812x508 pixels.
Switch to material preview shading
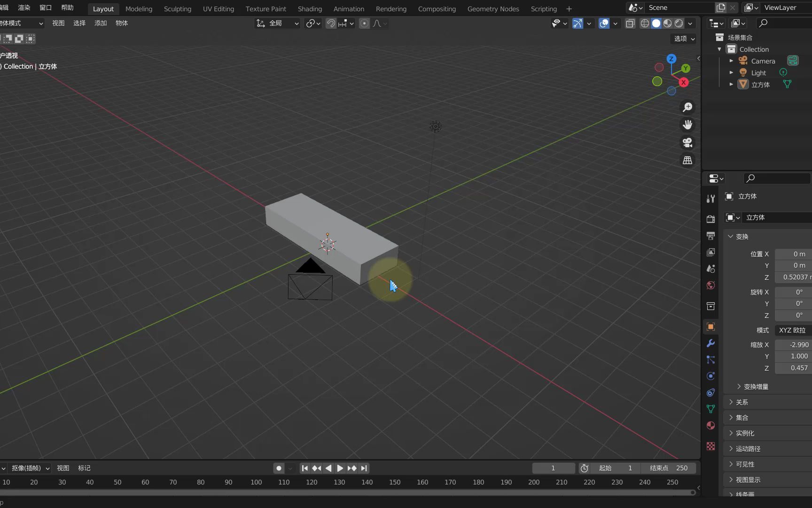pyautogui.click(x=668, y=23)
